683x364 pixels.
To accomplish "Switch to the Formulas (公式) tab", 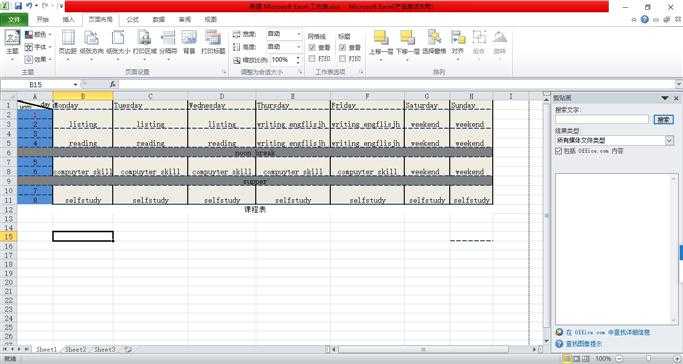I will (x=132, y=20).
